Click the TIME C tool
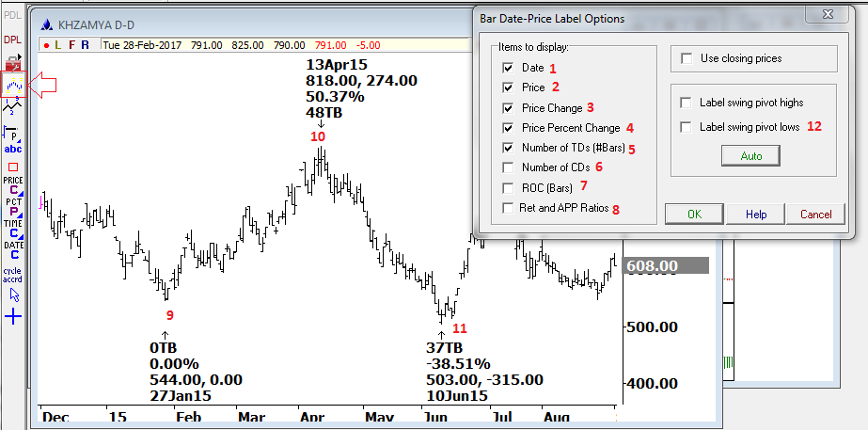Viewport: 868px width, 430px height. 13,229
